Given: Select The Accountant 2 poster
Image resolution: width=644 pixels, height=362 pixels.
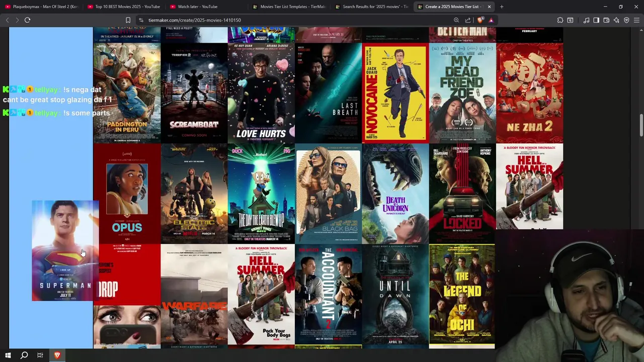Looking at the screenshot, I should [x=328, y=294].
